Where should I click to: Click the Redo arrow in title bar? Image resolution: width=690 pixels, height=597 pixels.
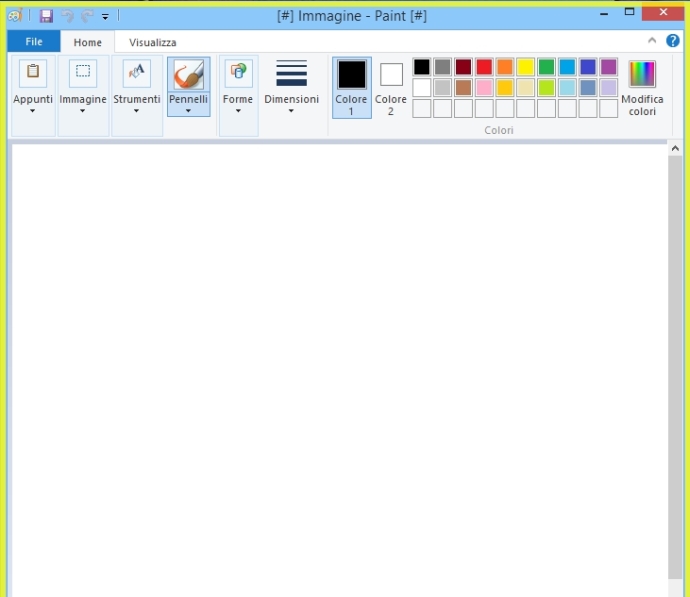(x=87, y=16)
